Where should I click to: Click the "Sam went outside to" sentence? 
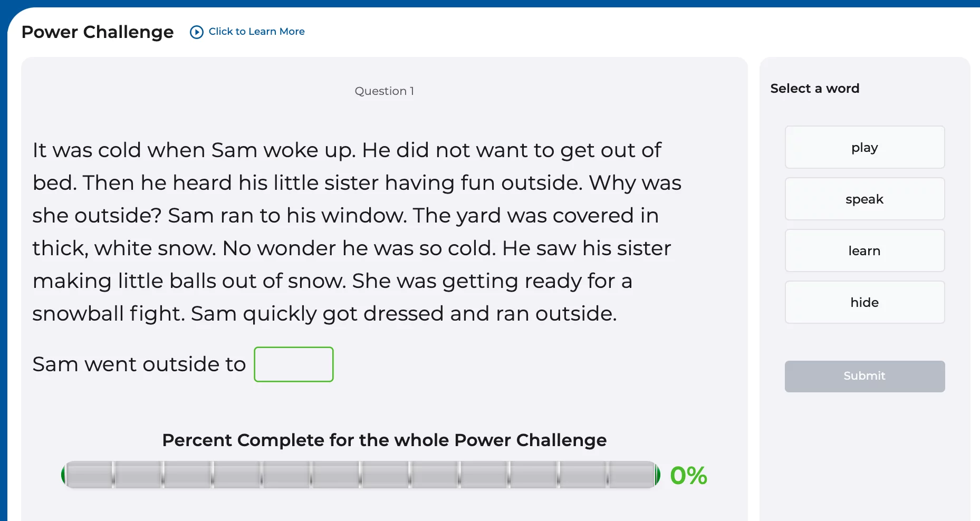click(139, 364)
